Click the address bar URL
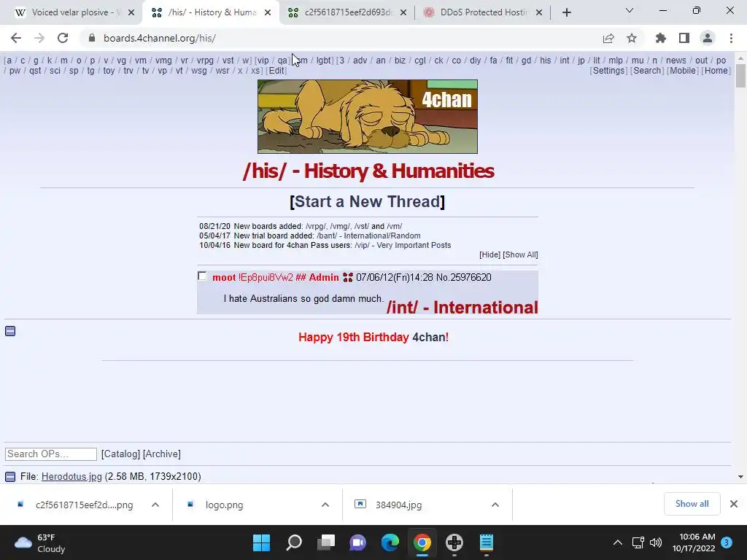The width and height of the screenshot is (747, 560). [160, 38]
